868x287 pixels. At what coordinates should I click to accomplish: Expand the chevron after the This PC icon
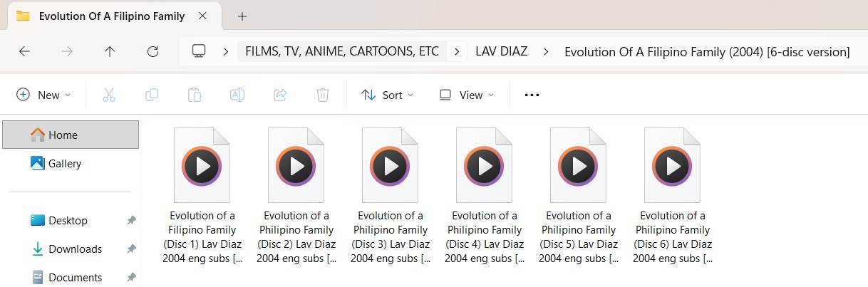pyautogui.click(x=226, y=51)
